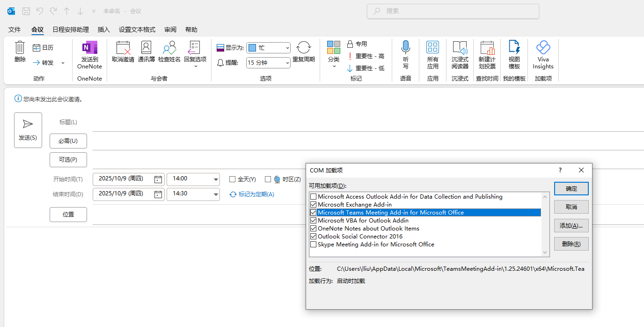Click the 取消邀请 calendar icon
644x327 pixels.
tap(123, 48)
